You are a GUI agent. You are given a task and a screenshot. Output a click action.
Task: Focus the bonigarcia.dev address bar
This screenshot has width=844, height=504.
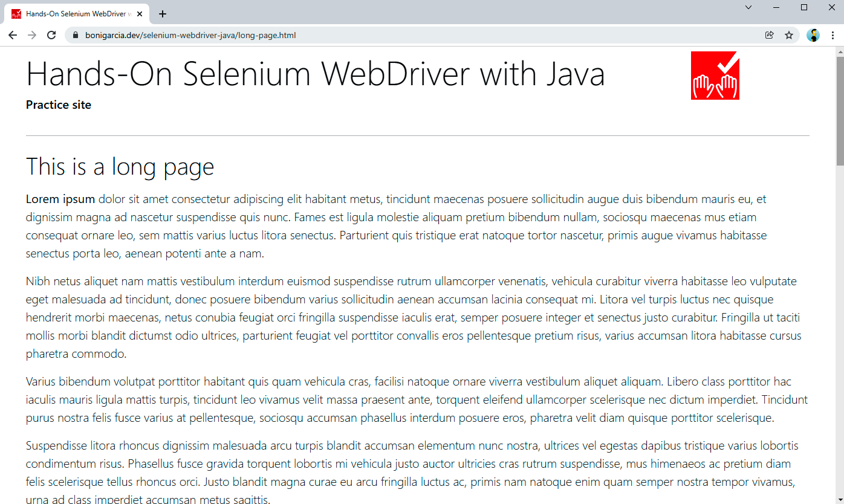pyautogui.click(x=363, y=35)
